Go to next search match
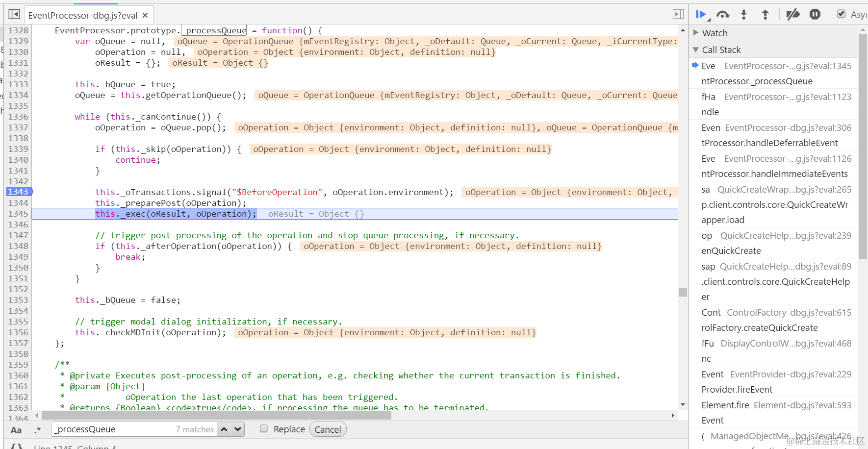The image size is (868, 449). click(x=238, y=429)
